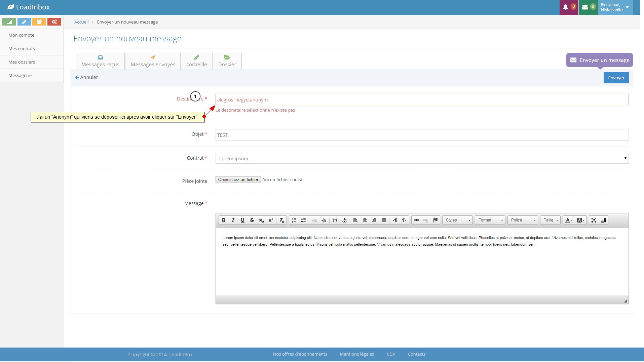644x362 pixels.
Task: Increase the indent of the paragraph
Action: 324,220
